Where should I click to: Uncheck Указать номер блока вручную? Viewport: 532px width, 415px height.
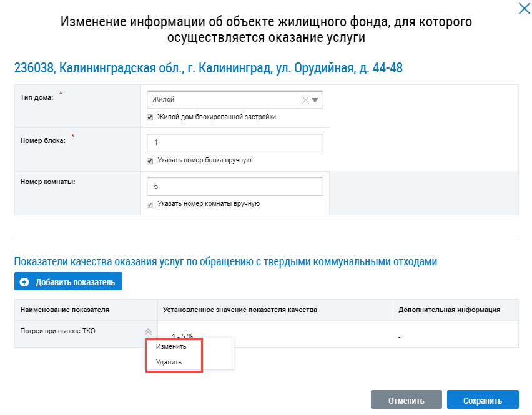pos(150,160)
